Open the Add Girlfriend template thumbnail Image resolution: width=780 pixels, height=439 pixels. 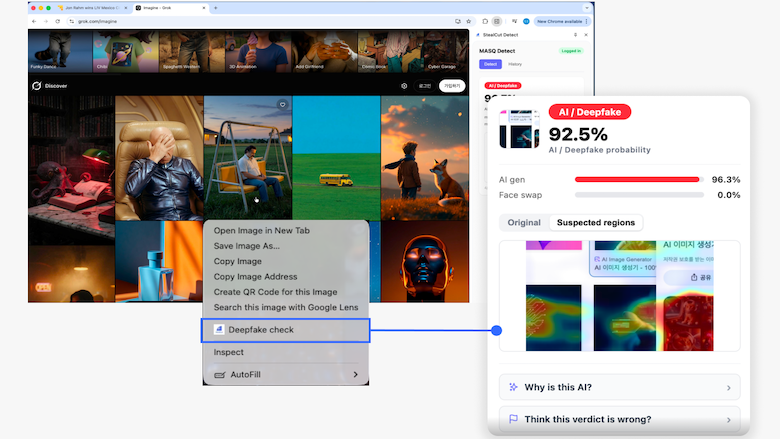click(x=324, y=51)
